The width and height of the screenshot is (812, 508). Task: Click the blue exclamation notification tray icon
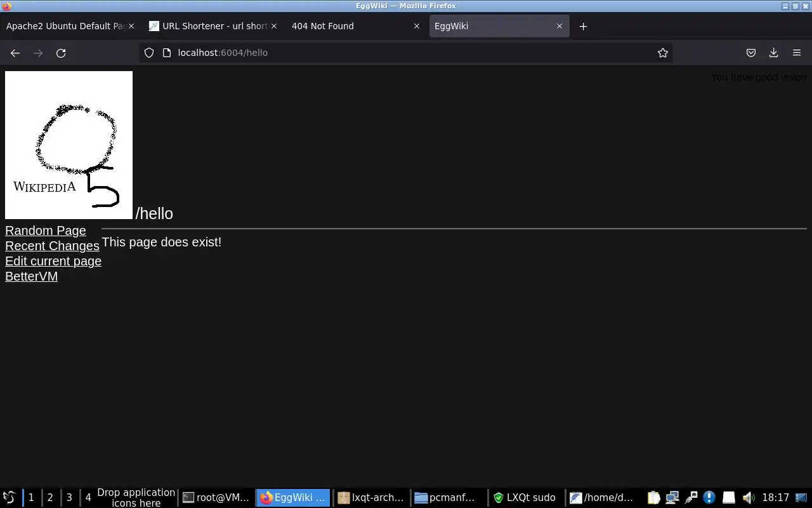709,497
